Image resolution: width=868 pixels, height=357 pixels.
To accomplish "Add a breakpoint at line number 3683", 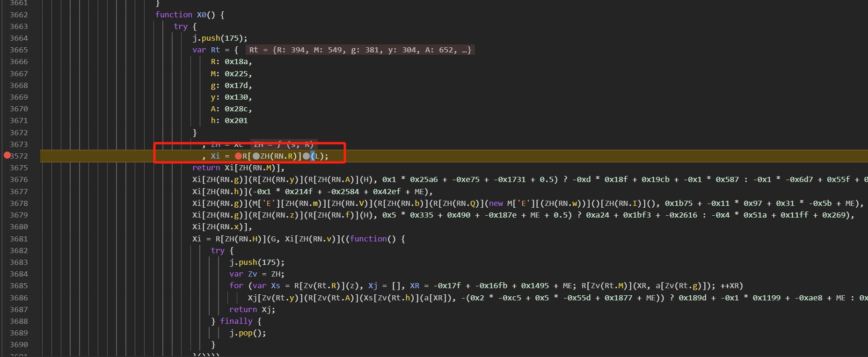I will (x=19, y=262).
